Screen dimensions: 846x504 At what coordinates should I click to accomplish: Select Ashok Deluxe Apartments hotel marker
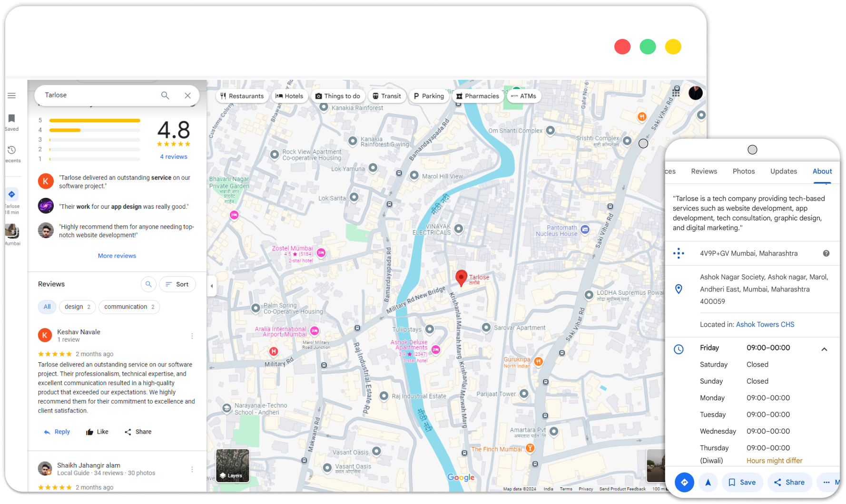point(435,350)
